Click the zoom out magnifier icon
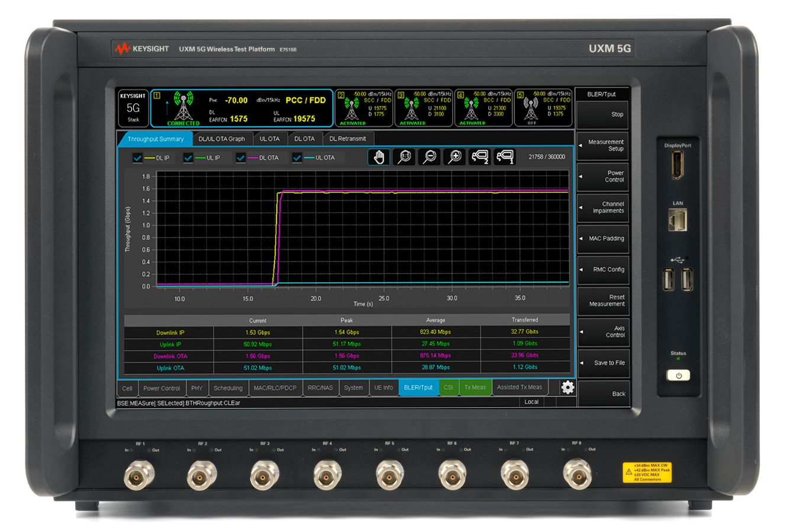The image size is (800, 532). (430, 156)
